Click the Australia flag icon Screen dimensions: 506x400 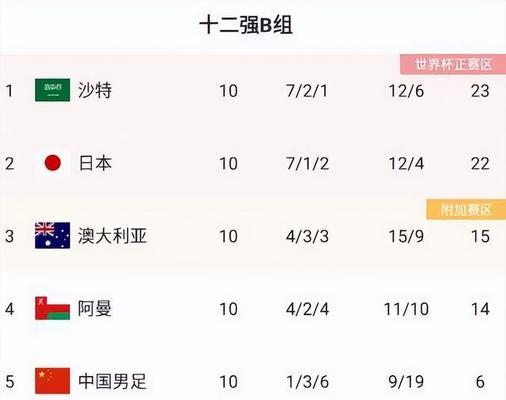(52, 235)
